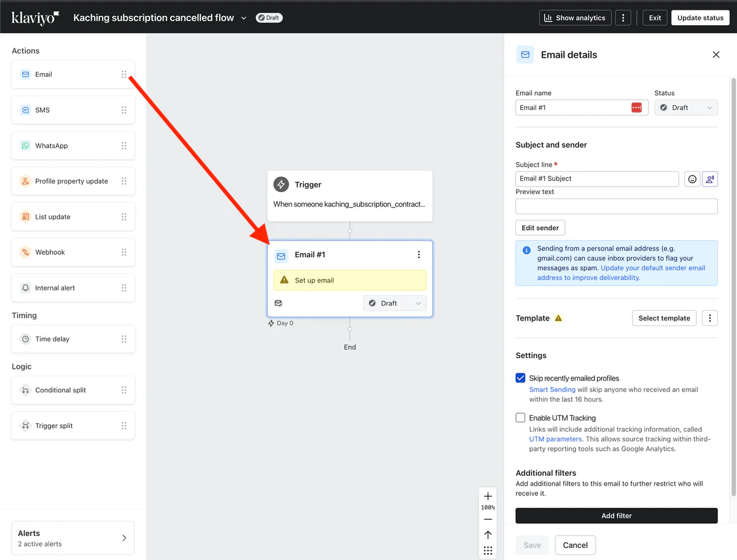This screenshot has width=737, height=560.
Task: Click the Template warning triangle icon
Action: pos(558,318)
